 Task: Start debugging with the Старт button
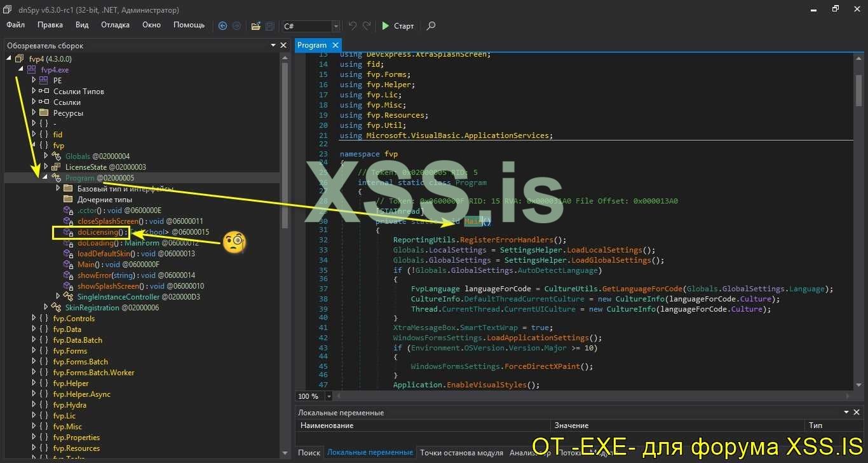(x=398, y=26)
